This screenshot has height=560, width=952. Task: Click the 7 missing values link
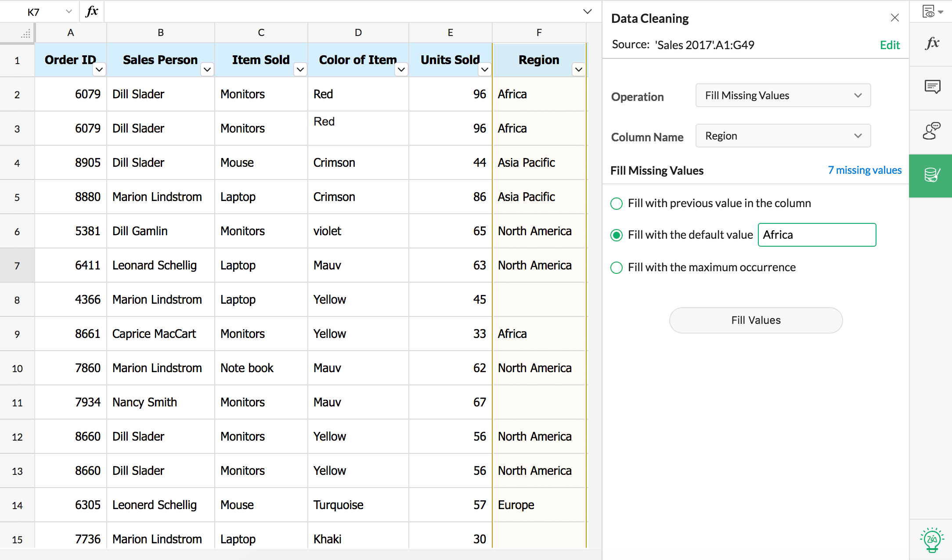click(x=865, y=170)
